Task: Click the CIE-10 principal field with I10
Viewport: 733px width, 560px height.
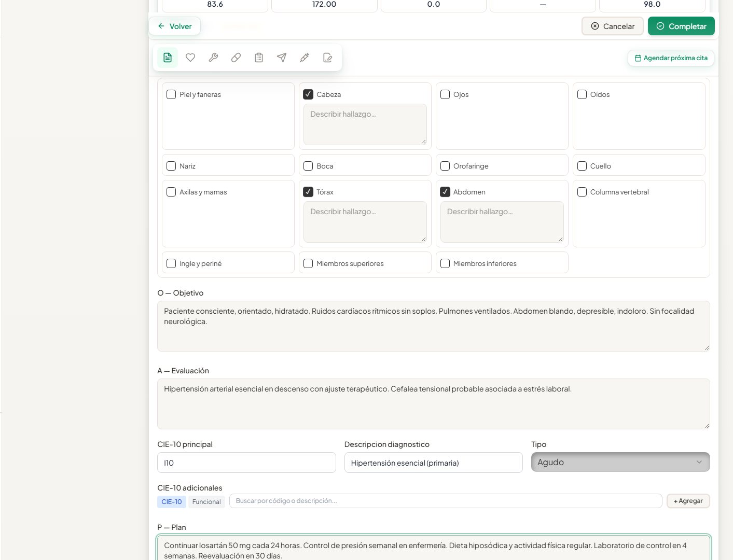Action: [246, 463]
